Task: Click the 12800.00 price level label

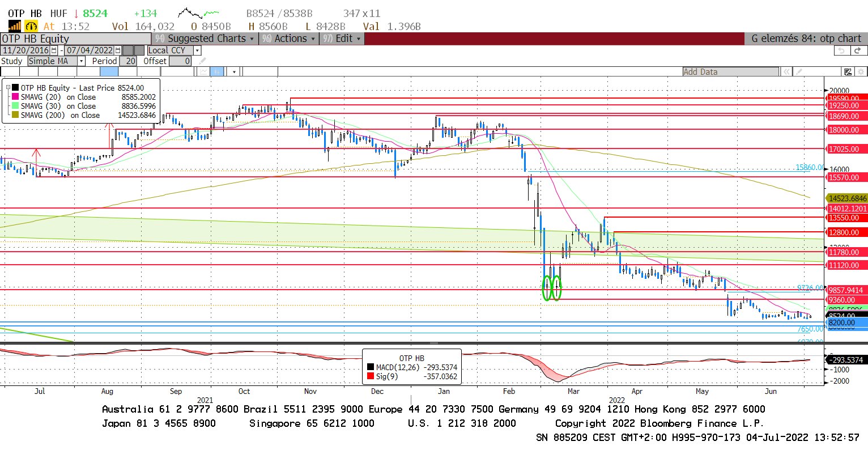Action: [847, 232]
